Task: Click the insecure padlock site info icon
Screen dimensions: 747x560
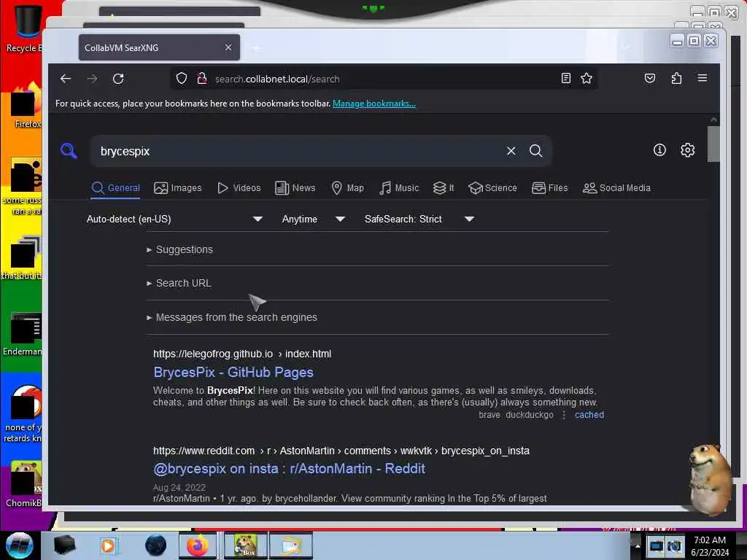Action: click(202, 79)
